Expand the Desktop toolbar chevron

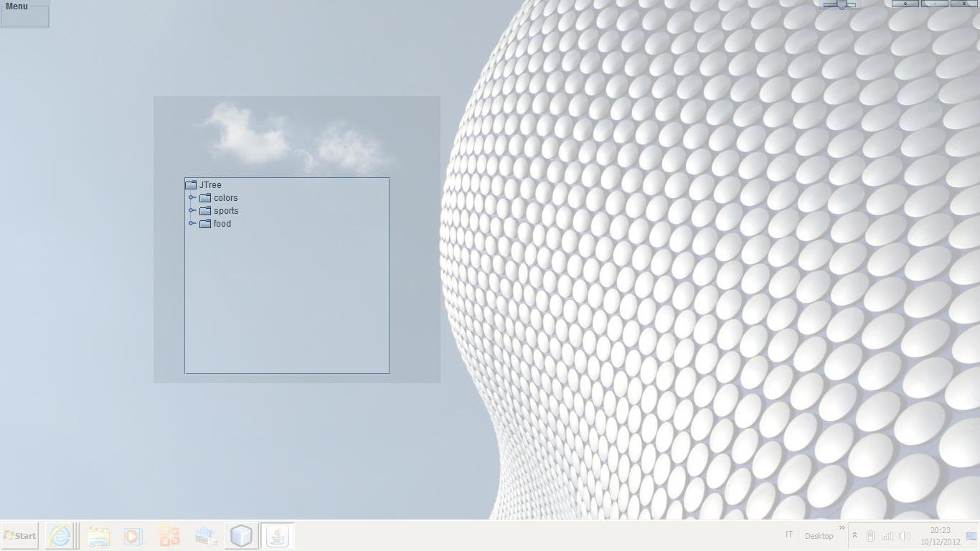coord(842,529)
